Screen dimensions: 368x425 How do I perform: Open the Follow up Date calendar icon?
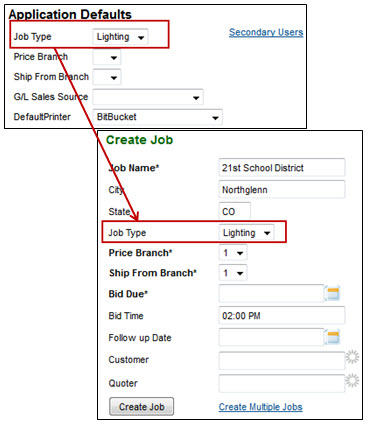coord(332,337)
